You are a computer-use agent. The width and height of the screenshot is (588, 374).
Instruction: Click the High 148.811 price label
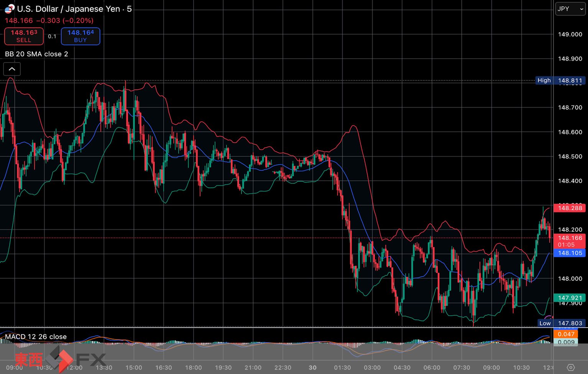tap(560, 81)
